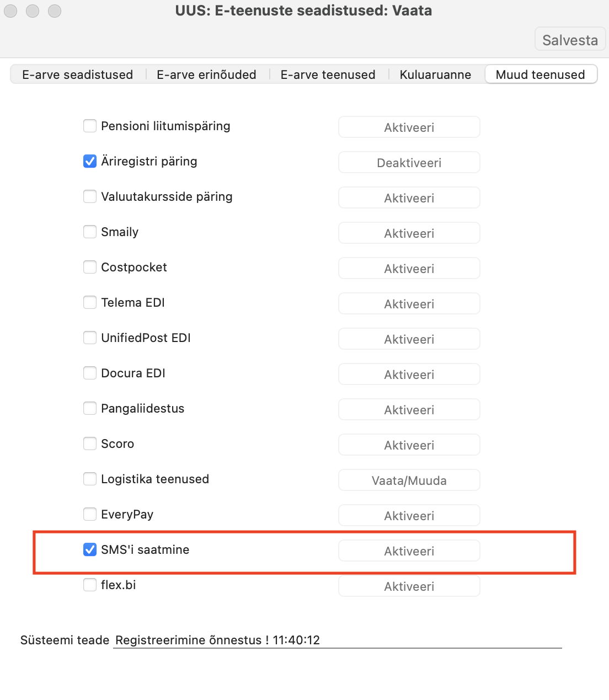Open the E-arve erinõuded tab
The image size is (609, 700).
point(207,74)
